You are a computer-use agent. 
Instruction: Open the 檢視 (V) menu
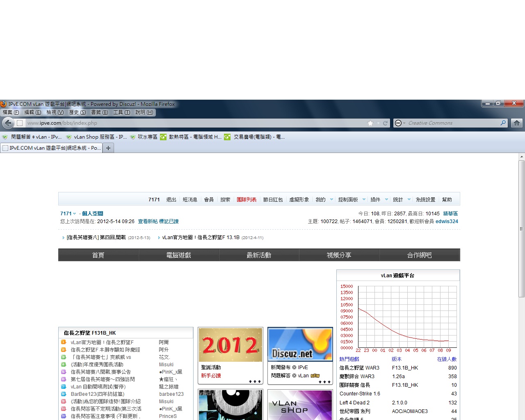(x=55, y=112)
